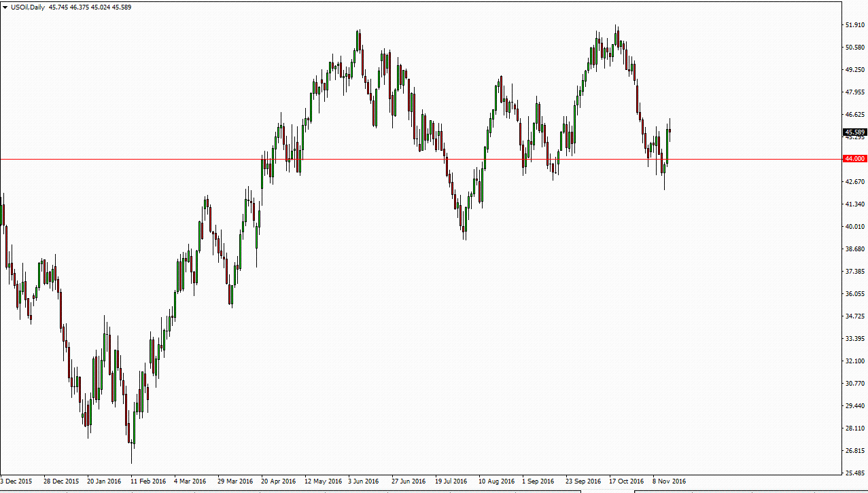The height and width of the screenshot is (493, 868).
Task: Click the 3 Jun 2016 date label
Action: click(x=364, y=481)
